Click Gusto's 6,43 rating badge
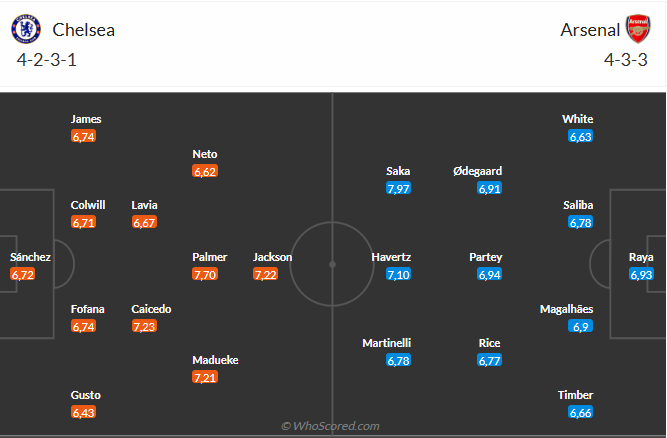This screenshot has width=667, height=438. (x=83, y=412)
